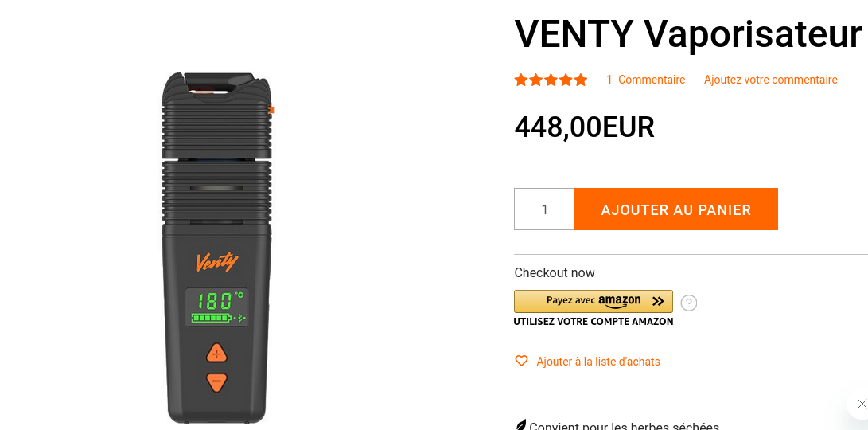Click the 448,00EUR price text
This screenshot has width=868, height=430.
(x=585, y=127)
